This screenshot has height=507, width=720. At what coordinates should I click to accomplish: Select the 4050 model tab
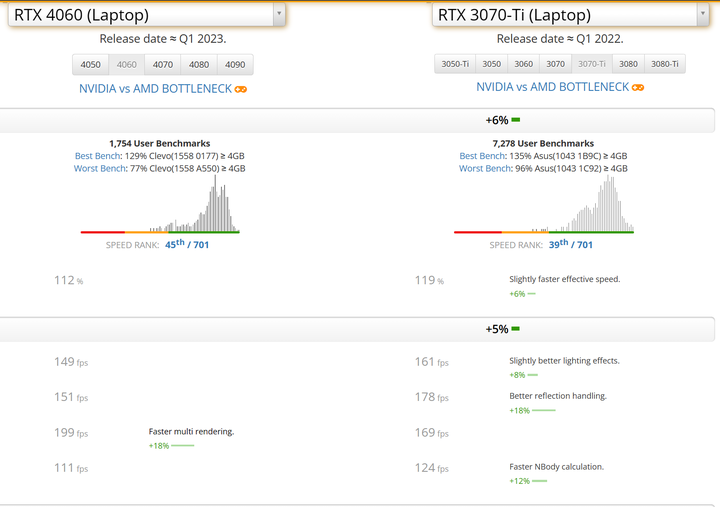90,65
